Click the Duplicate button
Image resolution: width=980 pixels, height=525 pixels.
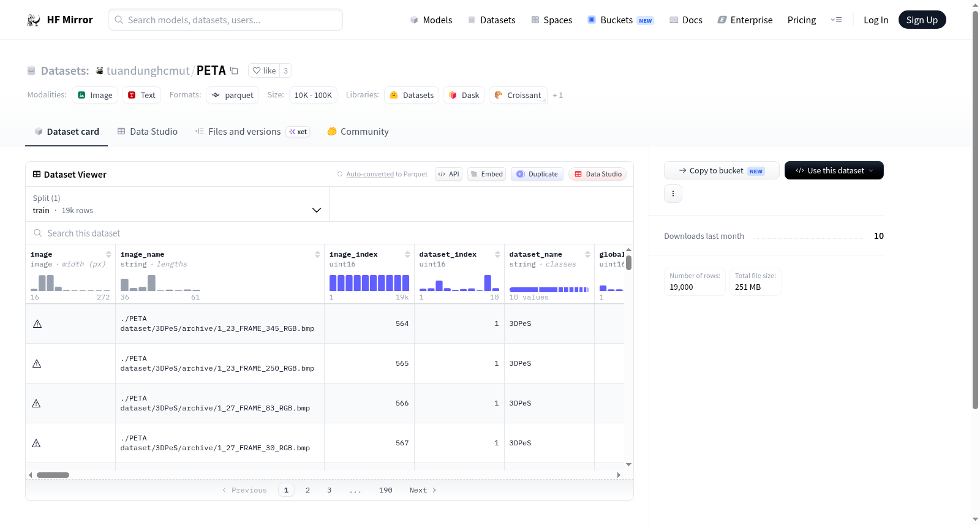click(x=537, y=174)
